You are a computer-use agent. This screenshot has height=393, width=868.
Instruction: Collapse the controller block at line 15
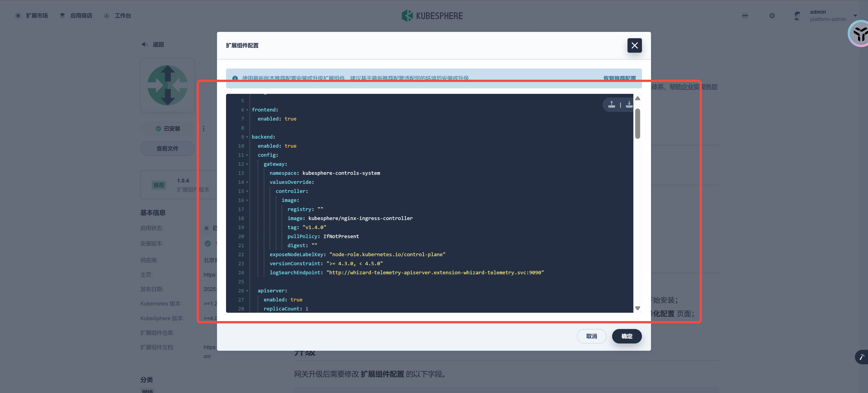pos(247,191)
